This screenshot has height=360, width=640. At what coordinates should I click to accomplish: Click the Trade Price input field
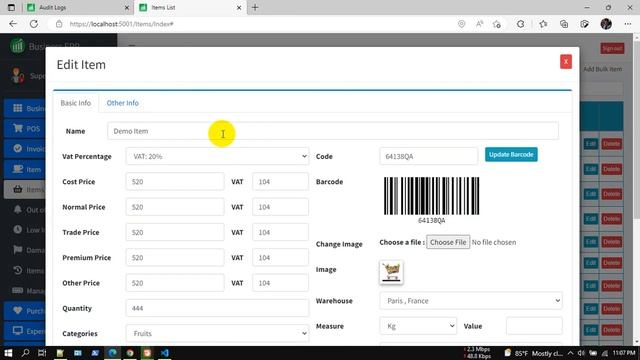175,232
